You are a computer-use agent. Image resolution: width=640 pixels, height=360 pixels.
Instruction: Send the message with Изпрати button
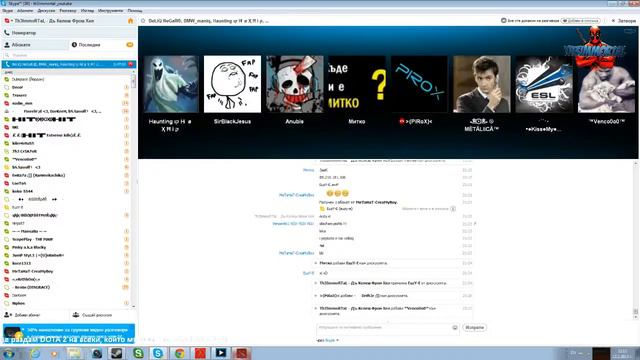[474, 328]
